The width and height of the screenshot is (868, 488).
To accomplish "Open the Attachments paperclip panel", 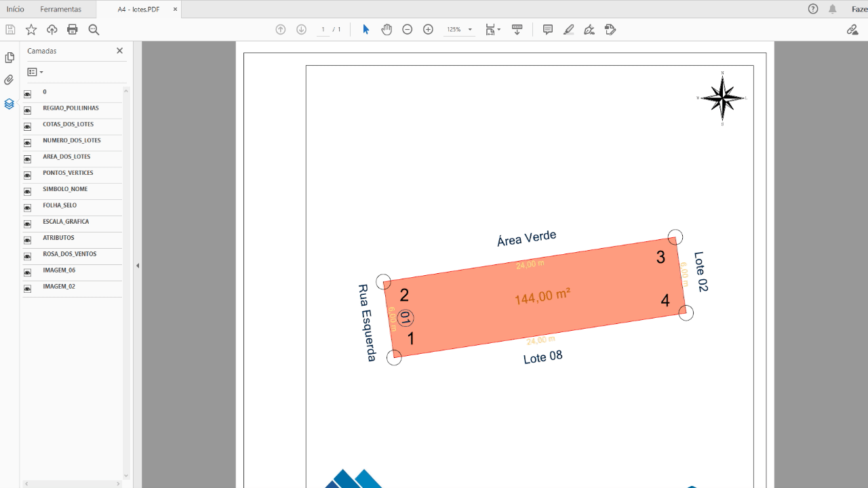I will [x=9, y=80].
